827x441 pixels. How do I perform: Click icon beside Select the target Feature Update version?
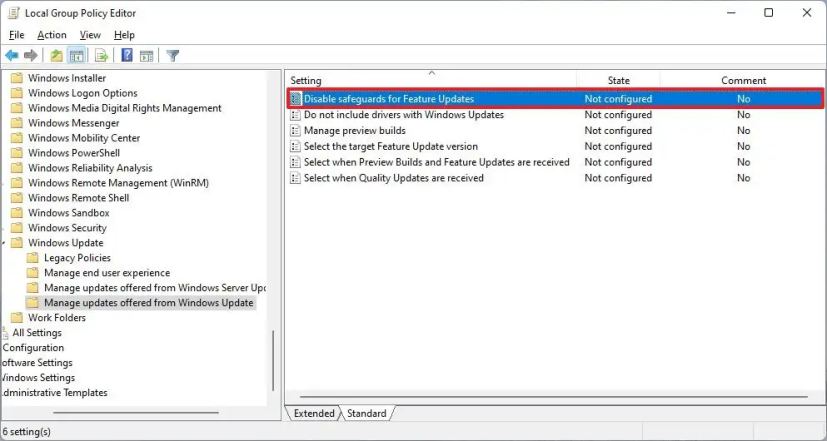tap(295, 146)
